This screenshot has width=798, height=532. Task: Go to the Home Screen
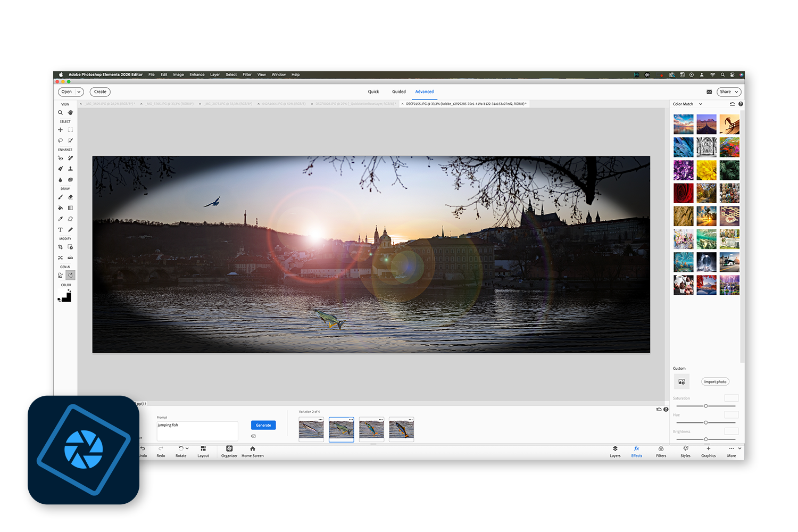252,452
